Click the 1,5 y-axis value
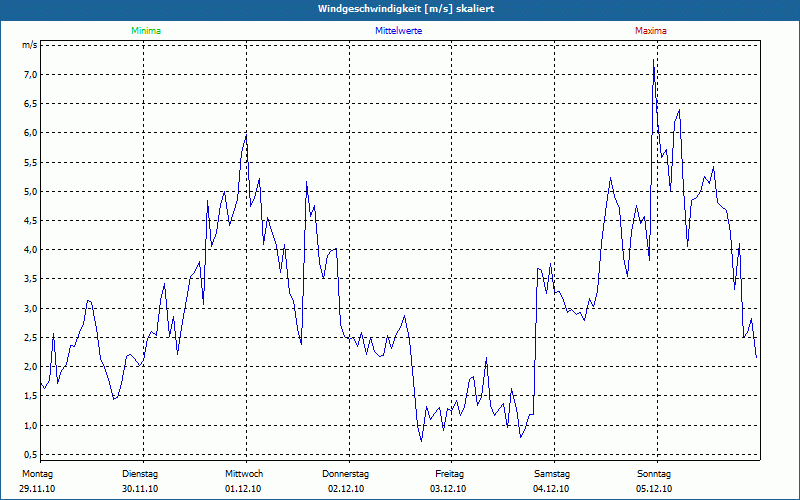Viewport: 800px width, 500px height. [x=31, y=396]
